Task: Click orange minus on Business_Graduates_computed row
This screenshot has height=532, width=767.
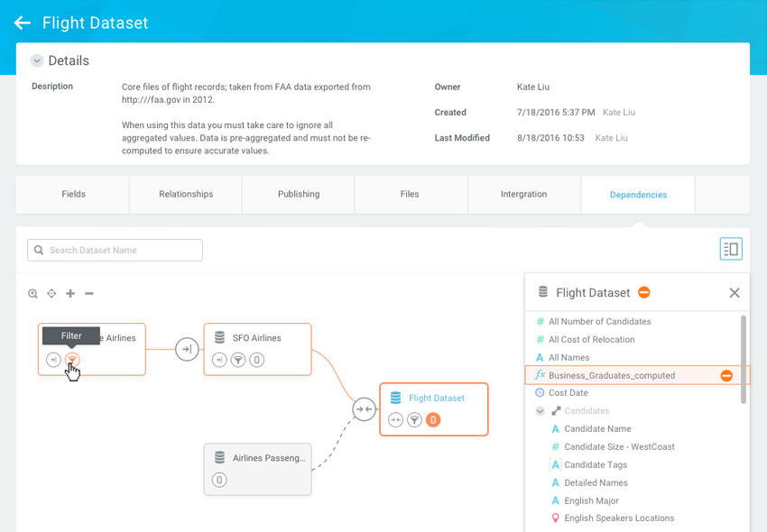Action: pyautogui.click(x=726, y=375)
